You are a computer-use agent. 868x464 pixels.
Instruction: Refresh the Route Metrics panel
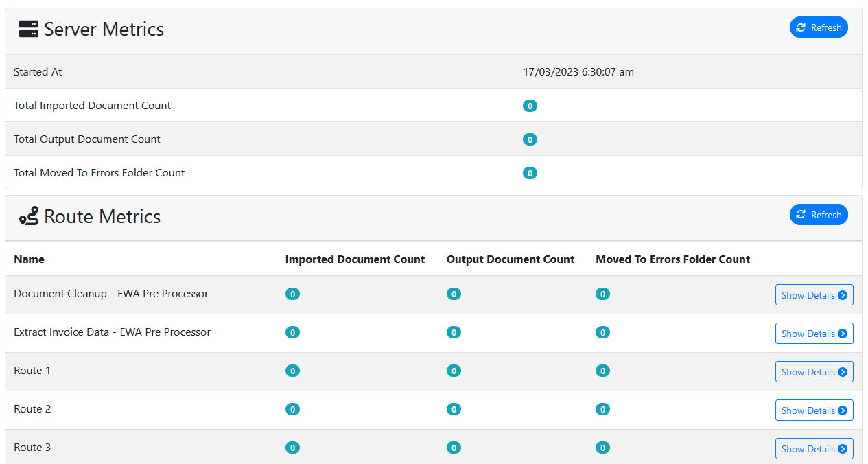click(819, 215)
